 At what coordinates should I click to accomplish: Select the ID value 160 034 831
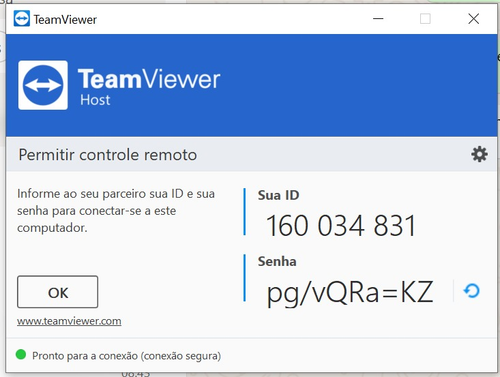[341, 226]
